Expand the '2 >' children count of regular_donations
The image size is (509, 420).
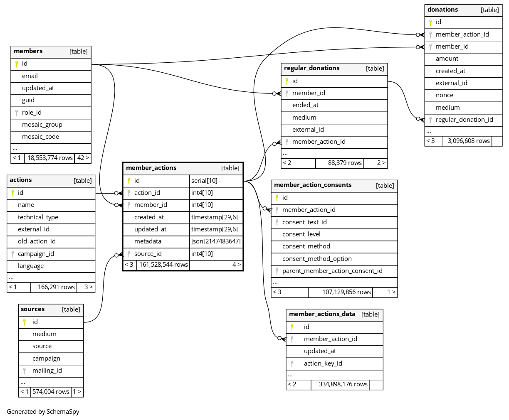coord(381,163)
